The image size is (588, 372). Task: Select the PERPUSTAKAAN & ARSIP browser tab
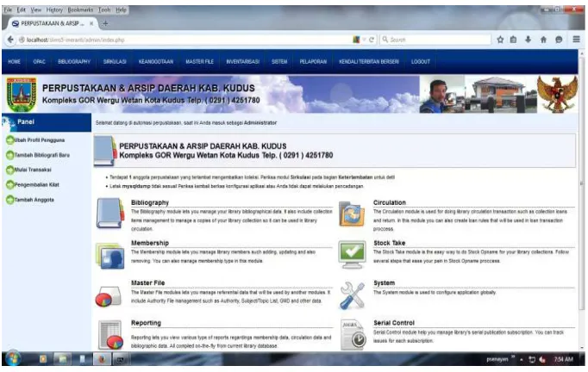click(53, 23)
